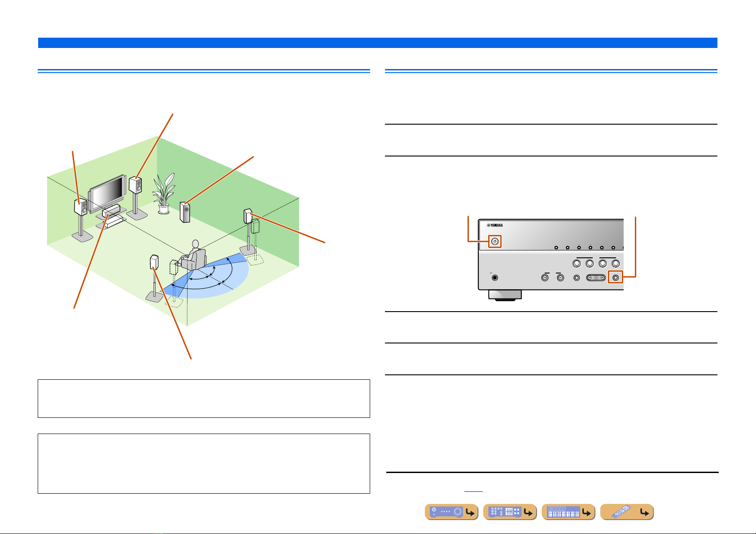Image resolution: width=756 pixels, height=534 pixels.
Task: Select the surround left speaker near listener
Action: coord(154,262)
